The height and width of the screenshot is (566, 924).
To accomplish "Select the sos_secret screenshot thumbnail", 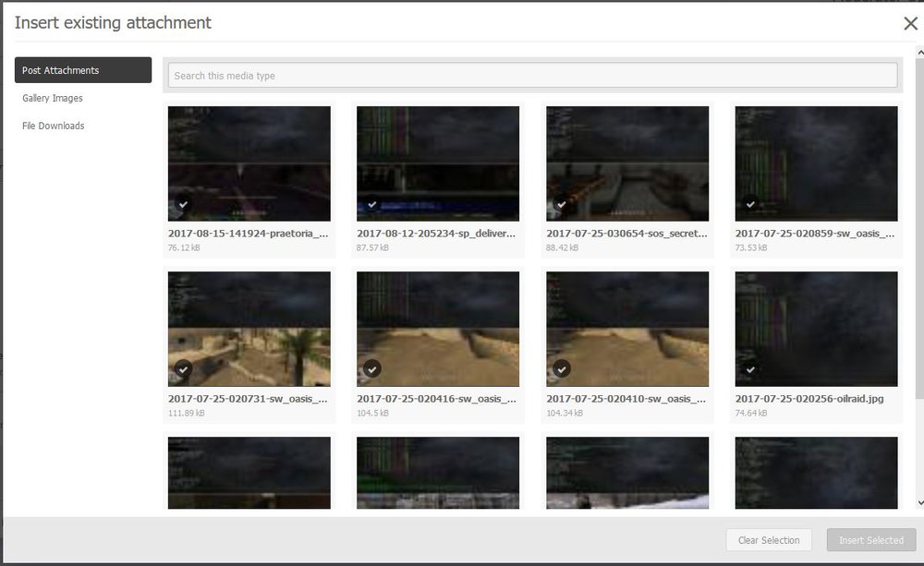I will coord(627,163).
